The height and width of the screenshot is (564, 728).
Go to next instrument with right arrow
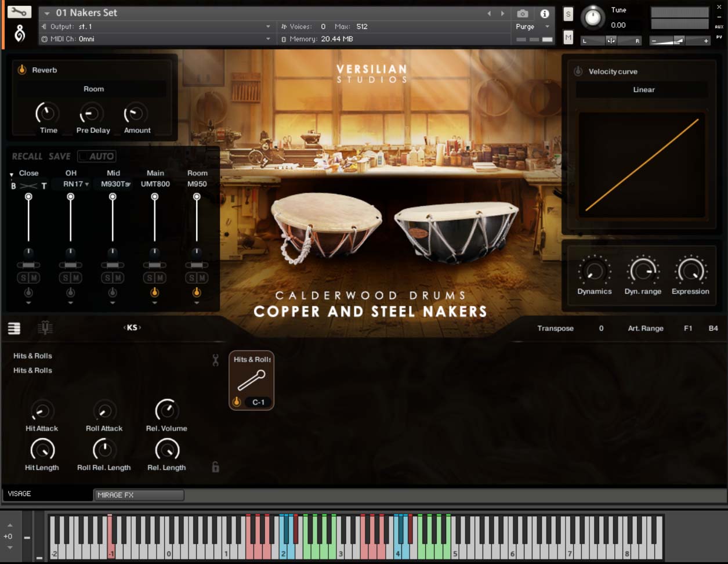coord(502,13)
